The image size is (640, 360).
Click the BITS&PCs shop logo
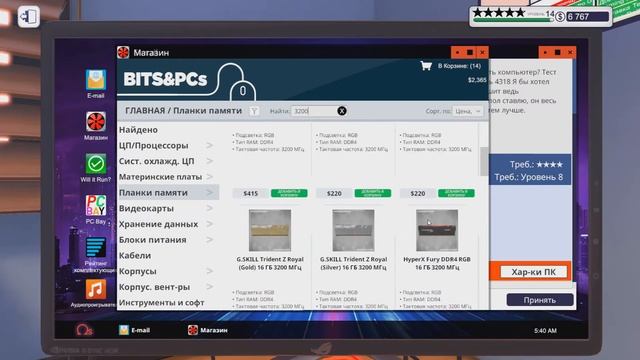click(x=165, y=79)
